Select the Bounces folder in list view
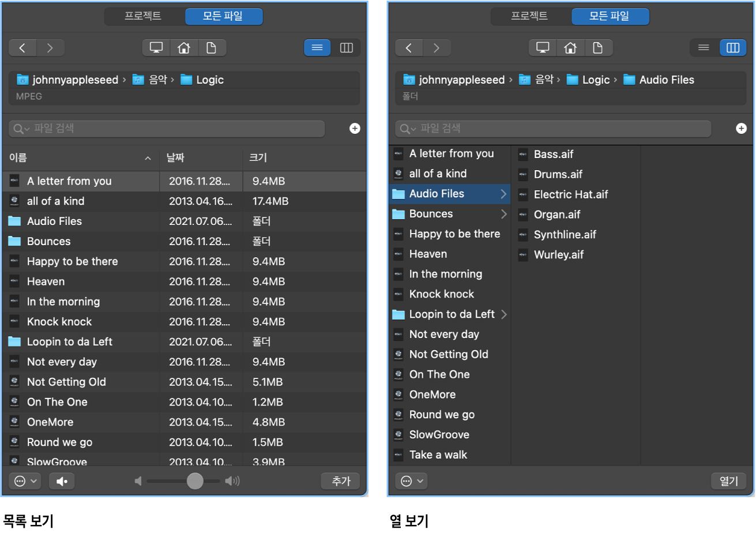 [185, 241]
